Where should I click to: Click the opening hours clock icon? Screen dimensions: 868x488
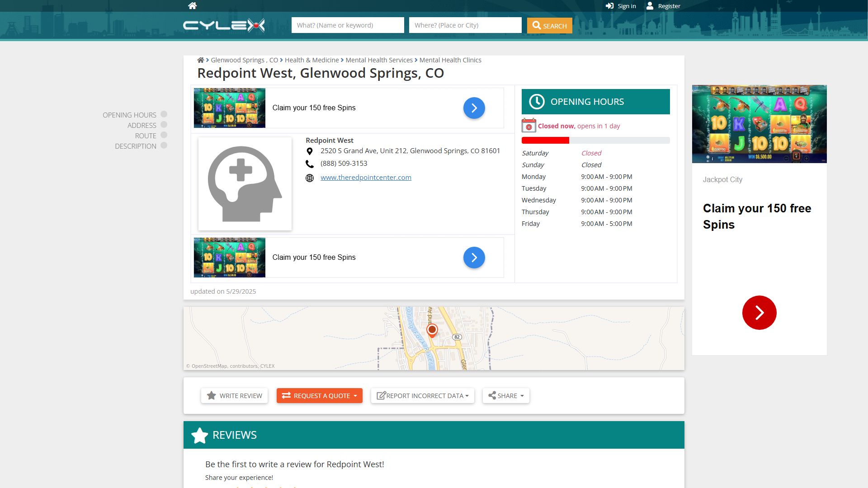point(537,102)
